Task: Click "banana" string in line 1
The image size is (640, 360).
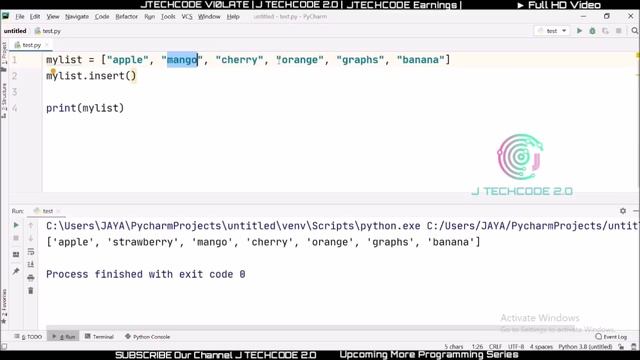Action: [x=420, y=60]
